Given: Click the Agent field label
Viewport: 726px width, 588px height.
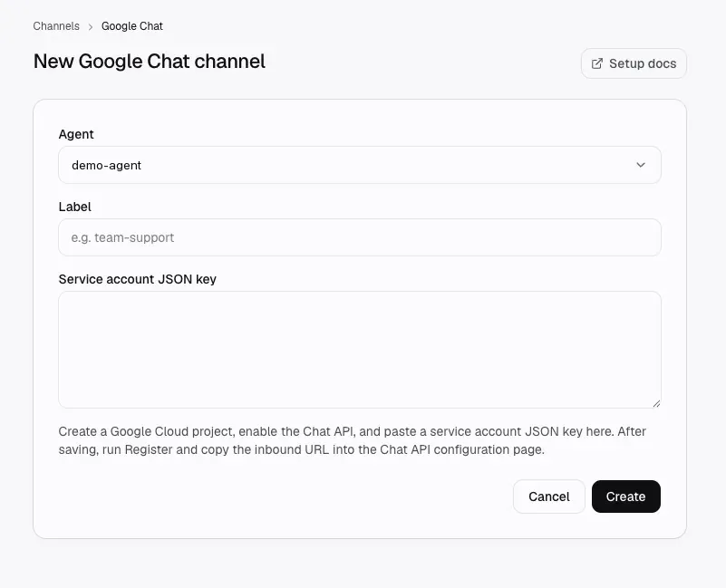Looking at the screenshot, I should [76, 134].
